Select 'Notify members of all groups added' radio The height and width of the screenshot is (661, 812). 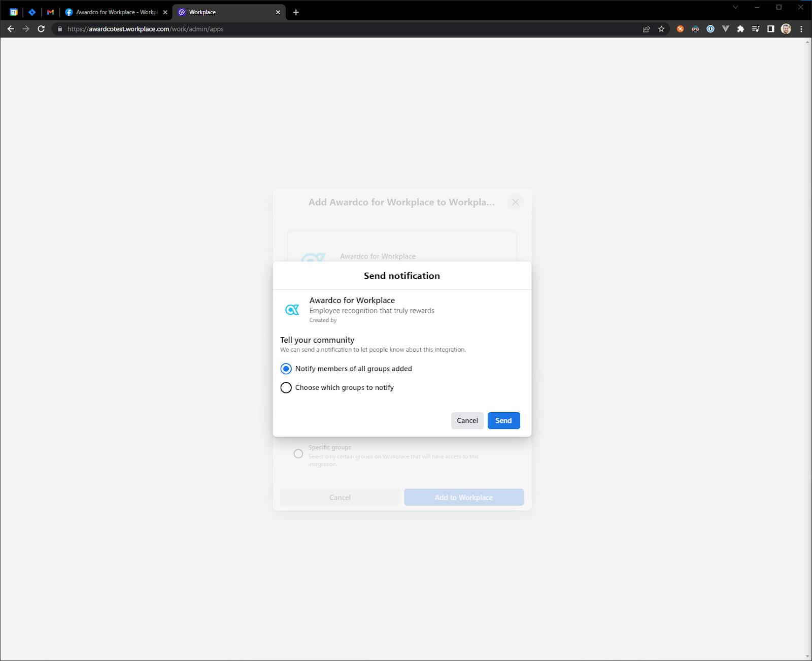[x=286, y=369]
